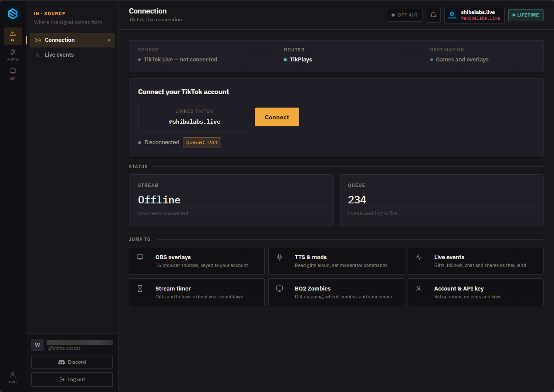Click "Games and overlays" destination text
The width and height of the screenshot is (554, 392).
(462, 60)
